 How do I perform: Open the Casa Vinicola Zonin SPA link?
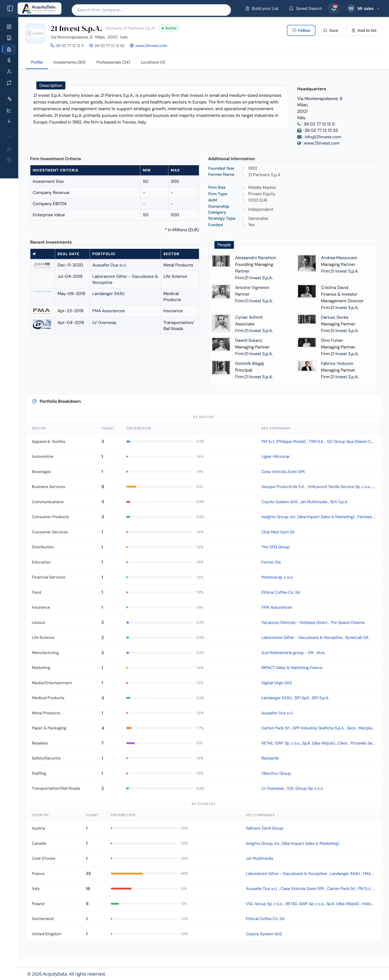(283, 472)
